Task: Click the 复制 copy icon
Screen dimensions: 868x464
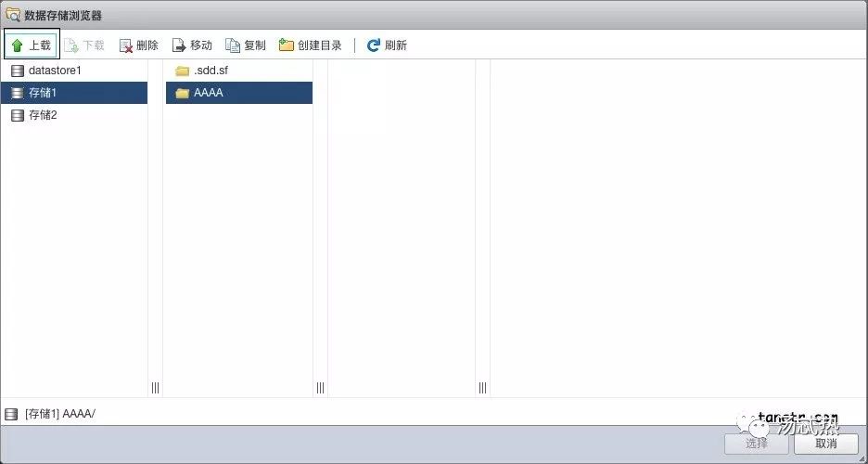Action: [233, 45]
